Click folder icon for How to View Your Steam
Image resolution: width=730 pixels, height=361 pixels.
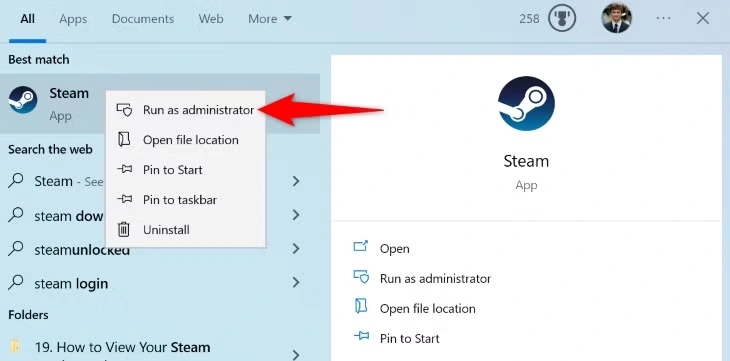coord(16,347)
